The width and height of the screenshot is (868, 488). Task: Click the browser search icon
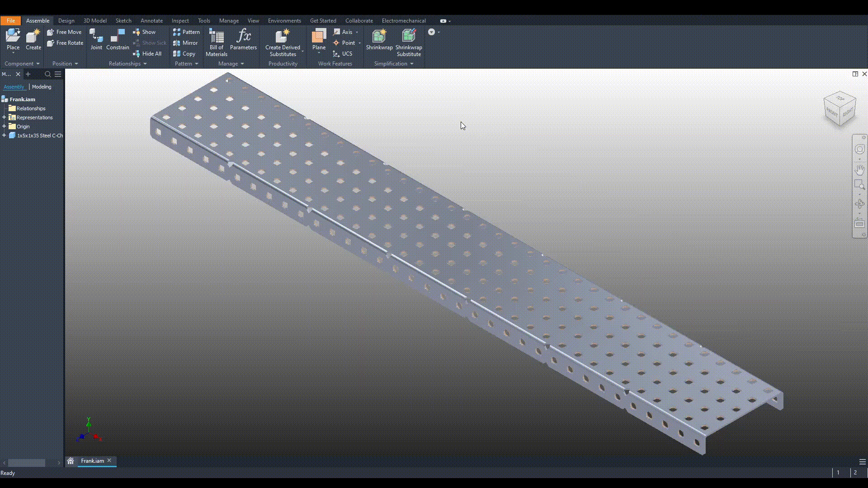coord(47,74)
